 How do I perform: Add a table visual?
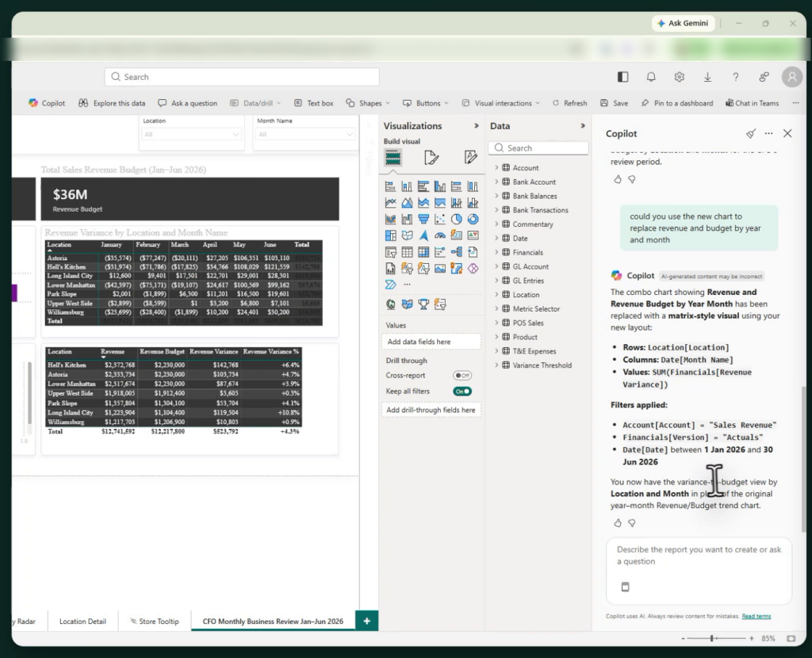pos(407,252)
